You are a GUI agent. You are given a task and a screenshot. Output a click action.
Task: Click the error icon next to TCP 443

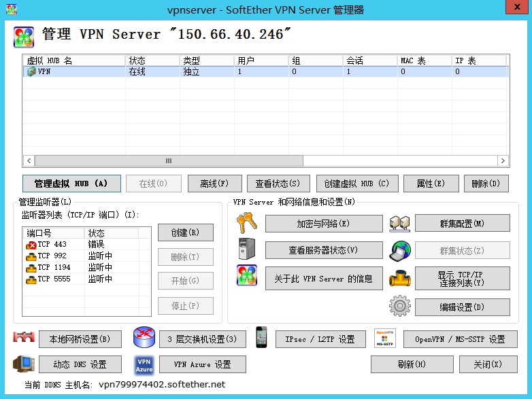(x=31, y=245)
